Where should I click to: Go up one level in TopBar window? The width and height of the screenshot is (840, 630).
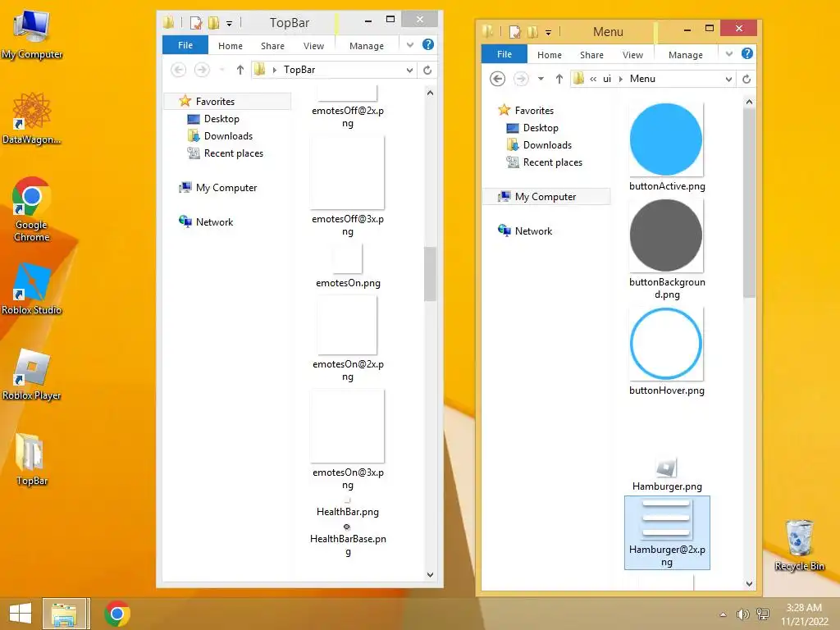(240, 70)
